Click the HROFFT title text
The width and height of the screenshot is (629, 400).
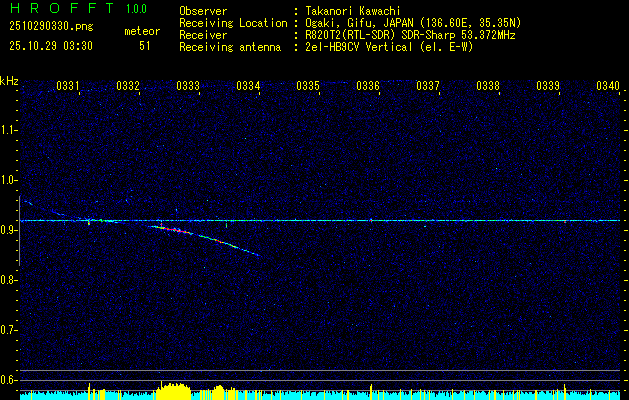click(62, 8)
